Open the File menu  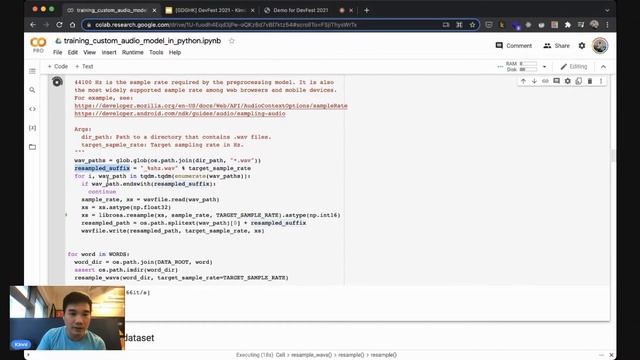[58, 53]
